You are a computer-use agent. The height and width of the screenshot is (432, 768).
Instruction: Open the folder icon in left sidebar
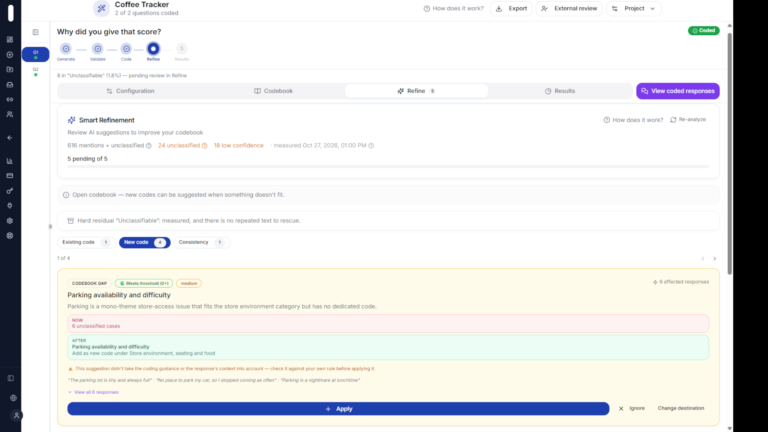(10, 70)
